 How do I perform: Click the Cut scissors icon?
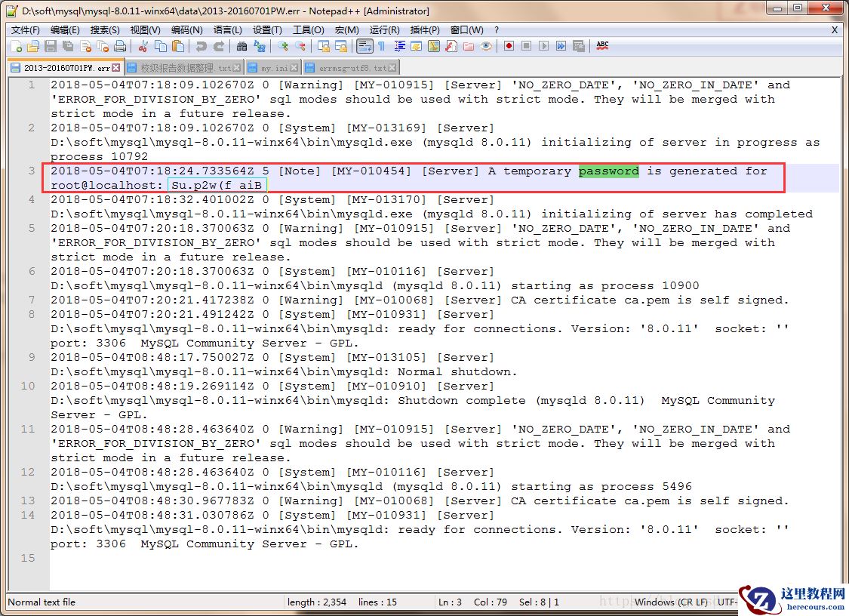(142, 47)
